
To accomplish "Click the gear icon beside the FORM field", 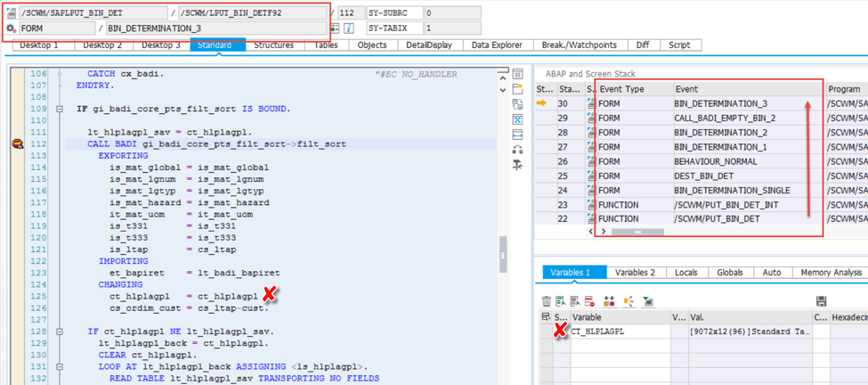I will click(x=11, y=29).
